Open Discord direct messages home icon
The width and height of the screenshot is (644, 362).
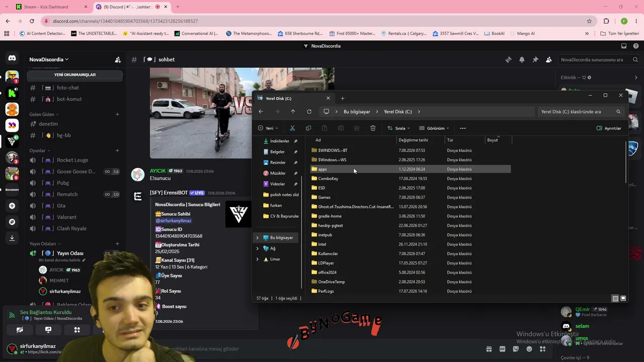click(x=12, y=58)
